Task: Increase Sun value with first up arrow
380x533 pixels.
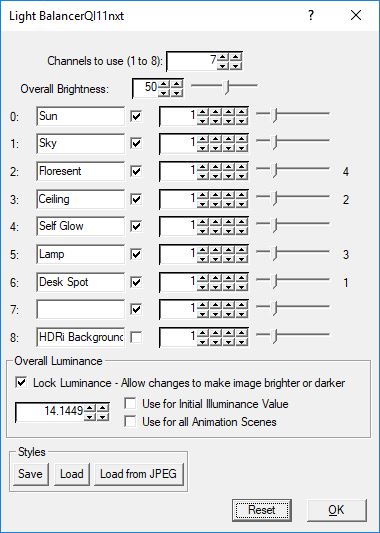Action: point(203,112)
